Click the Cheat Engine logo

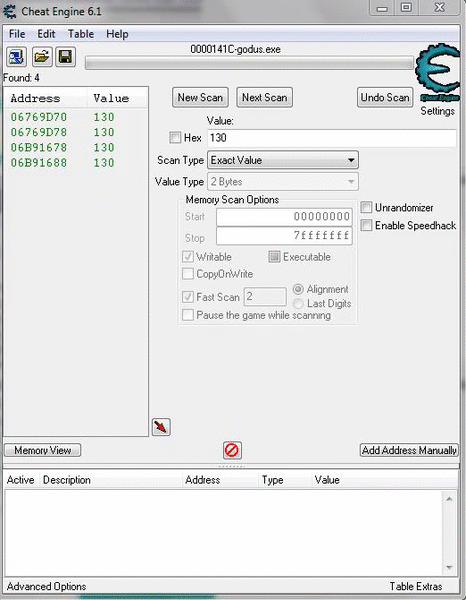click(x=438, y=72)
